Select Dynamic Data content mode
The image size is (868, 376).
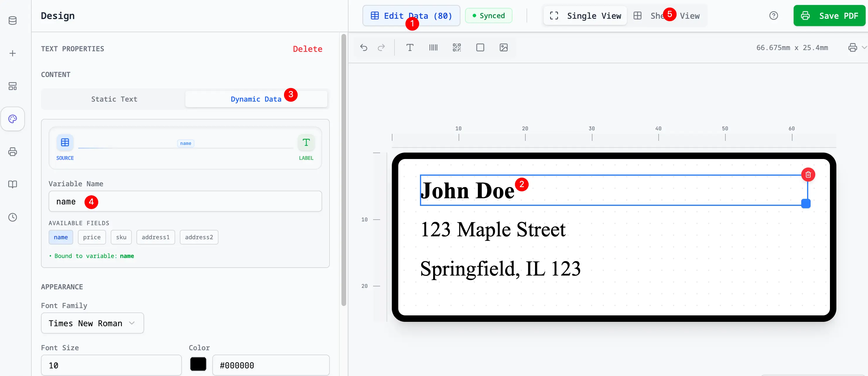coord(256,99)
